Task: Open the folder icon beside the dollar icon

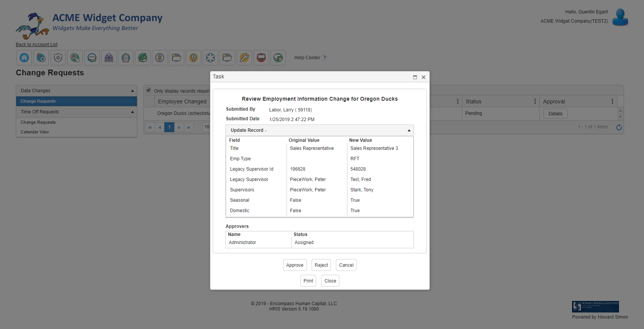Action: click(x=177, y=58)
